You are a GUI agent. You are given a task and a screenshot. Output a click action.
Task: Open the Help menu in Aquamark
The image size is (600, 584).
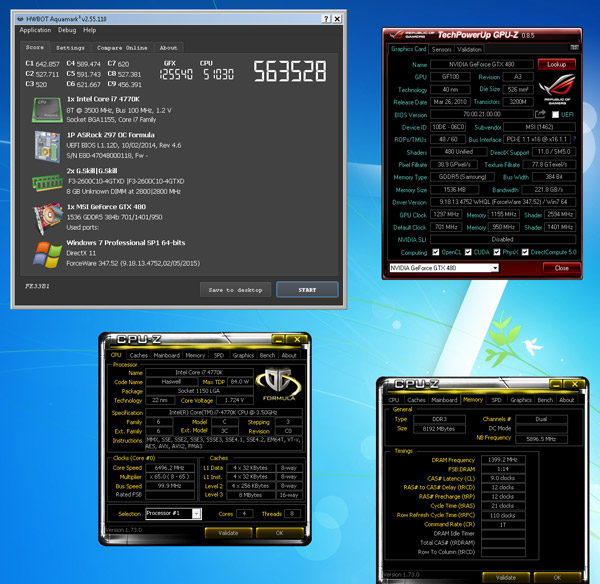[90, 30]
